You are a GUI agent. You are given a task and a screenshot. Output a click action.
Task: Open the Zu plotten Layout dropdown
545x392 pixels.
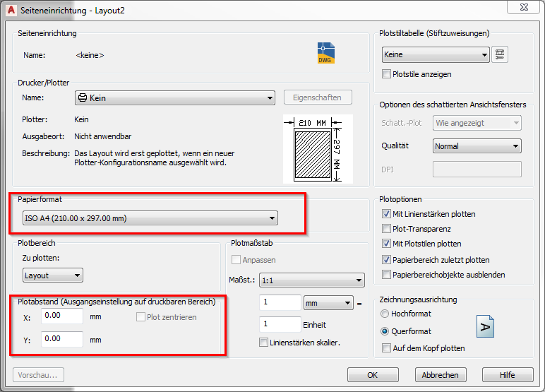pyautogui.click(x=52, y=275)
